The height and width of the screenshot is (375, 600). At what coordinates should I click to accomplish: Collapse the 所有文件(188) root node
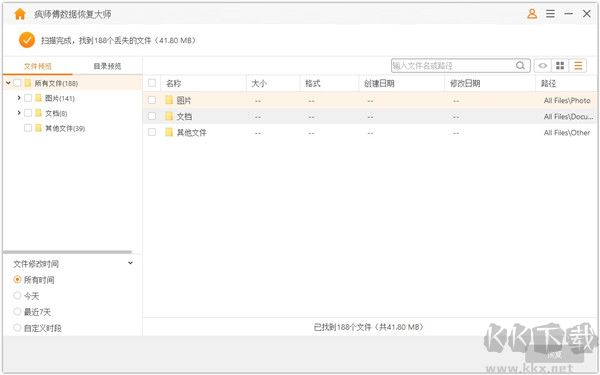(8, 83)
